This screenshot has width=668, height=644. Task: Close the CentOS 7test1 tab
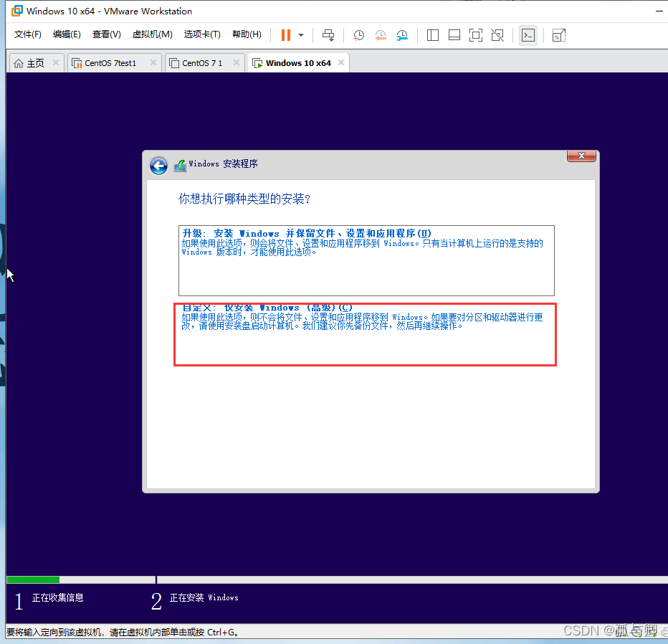coord(153,62)
